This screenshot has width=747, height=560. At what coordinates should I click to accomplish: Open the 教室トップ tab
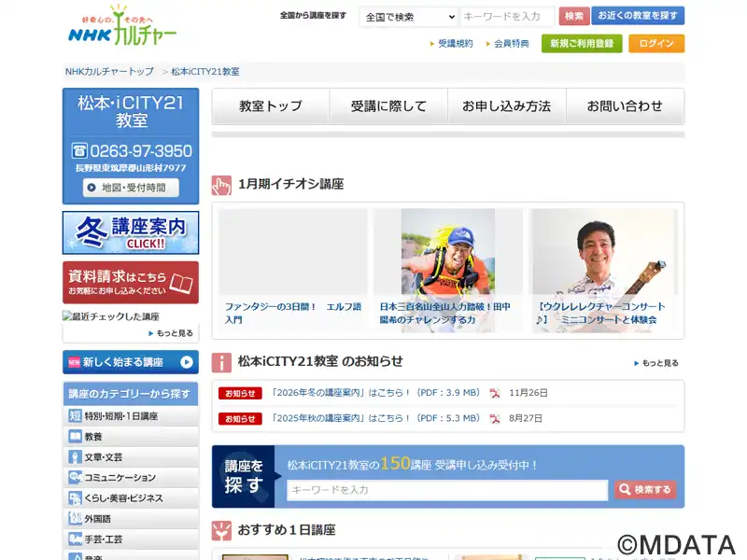[271, 106]
